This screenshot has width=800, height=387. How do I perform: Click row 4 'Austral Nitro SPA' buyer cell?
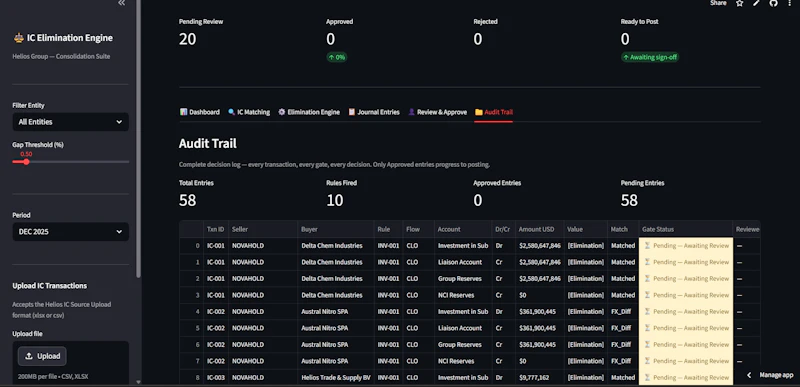coord(336,312)
